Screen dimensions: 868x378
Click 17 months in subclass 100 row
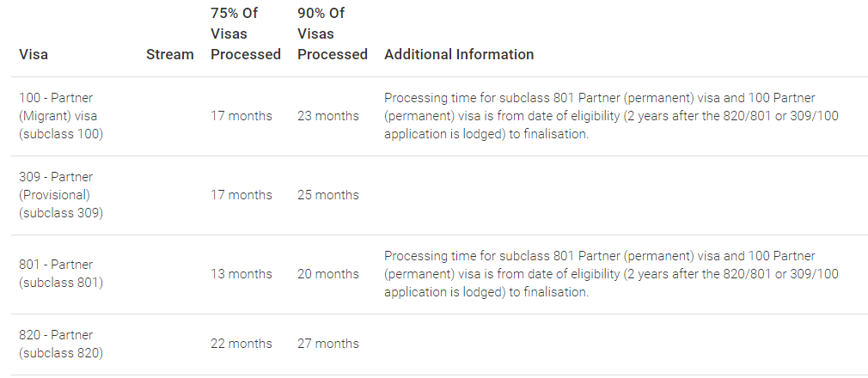[x=241, y=116]
